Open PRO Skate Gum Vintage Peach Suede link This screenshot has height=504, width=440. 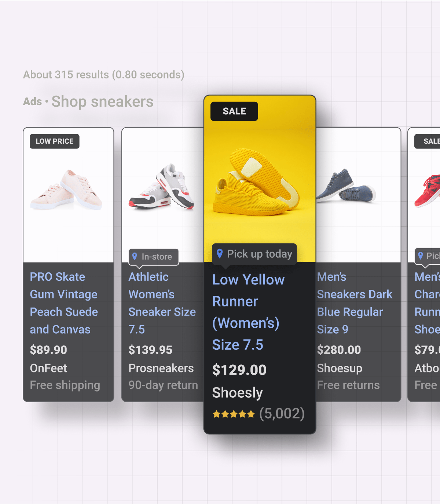tap(64, 303)
